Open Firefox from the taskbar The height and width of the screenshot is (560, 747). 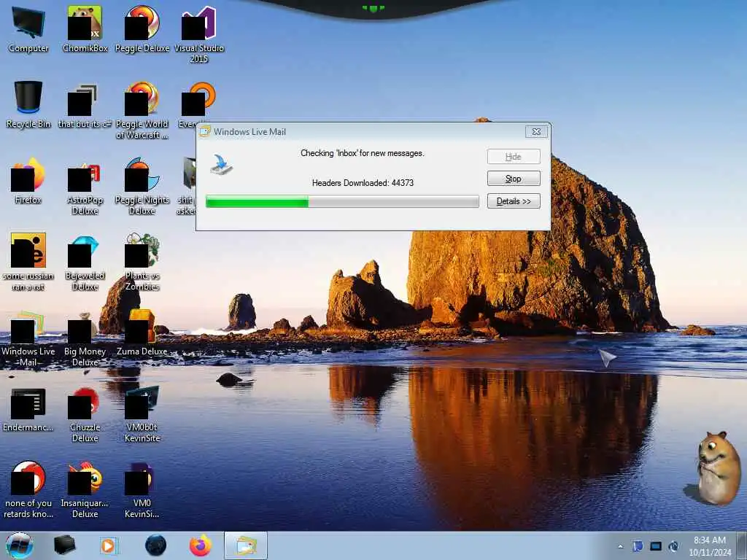[201, 545]
